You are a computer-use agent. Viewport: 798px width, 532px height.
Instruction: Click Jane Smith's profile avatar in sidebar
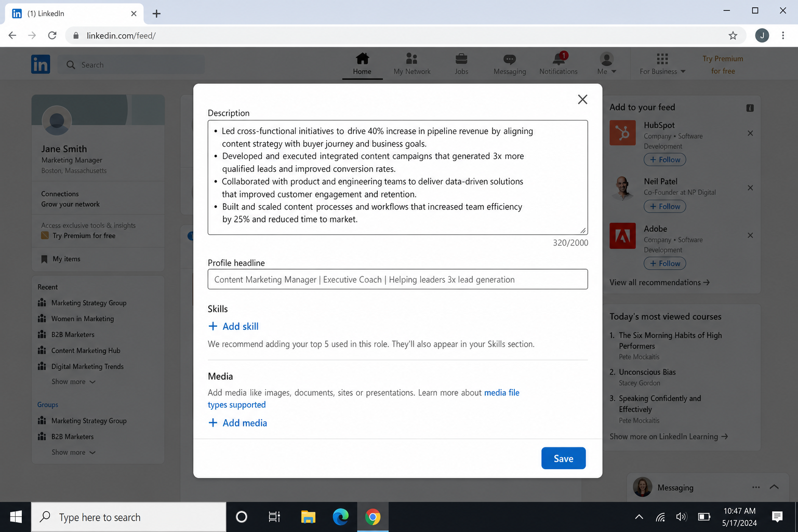click(x=57, y=121)
